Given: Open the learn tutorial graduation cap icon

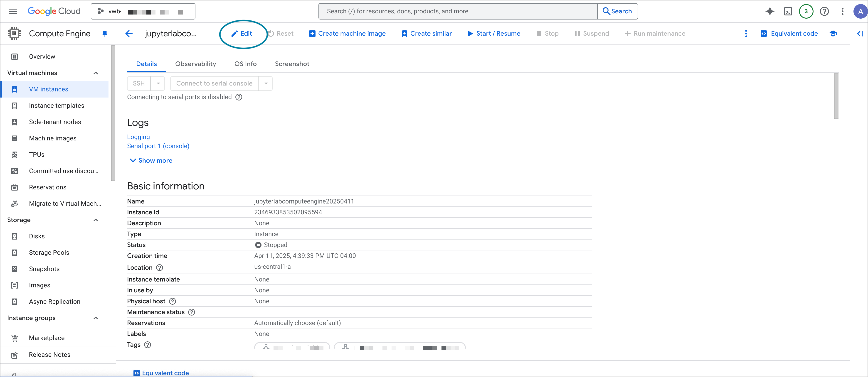Looking at the screenshot, I should 833,34.
